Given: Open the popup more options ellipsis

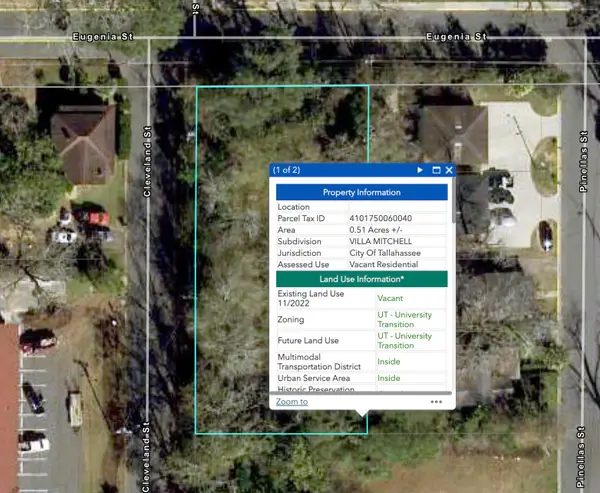Looking at the screenshot, I should point(436,402).
